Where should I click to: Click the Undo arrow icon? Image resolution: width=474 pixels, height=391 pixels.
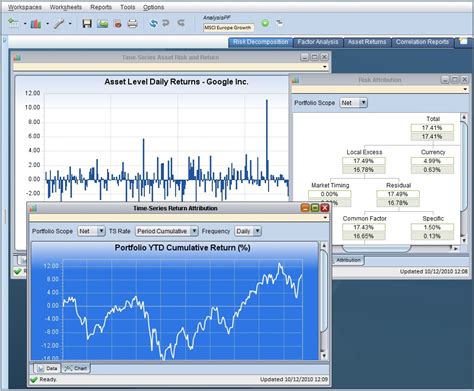(166, 23)
